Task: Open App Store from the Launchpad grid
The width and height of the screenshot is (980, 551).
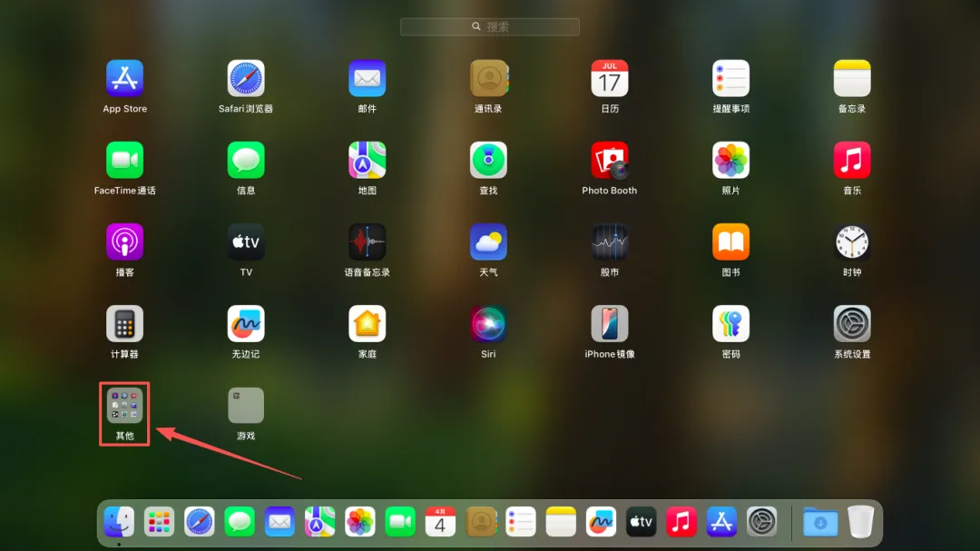Action: click(124, 78)
